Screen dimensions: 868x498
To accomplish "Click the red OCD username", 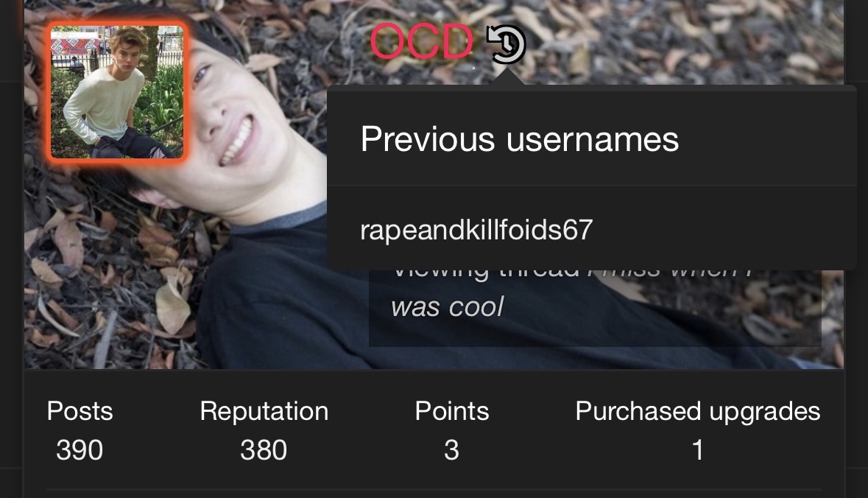I will point(421,41).
